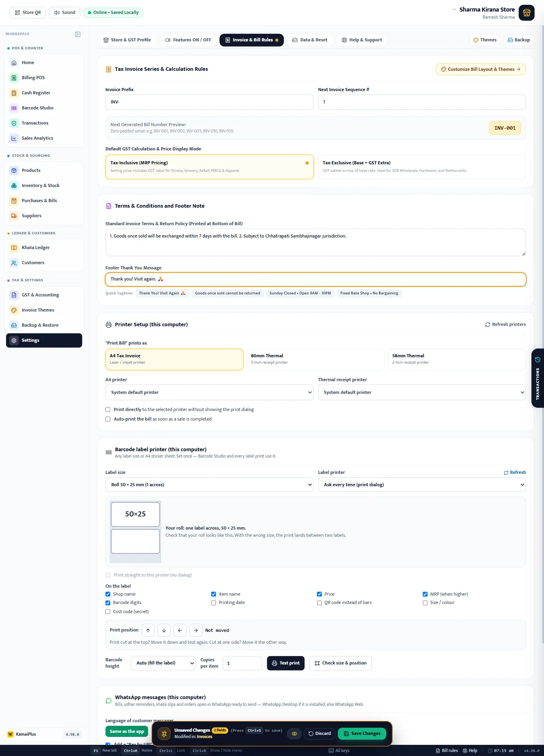Shift print position right arrow

pos(196,630)
